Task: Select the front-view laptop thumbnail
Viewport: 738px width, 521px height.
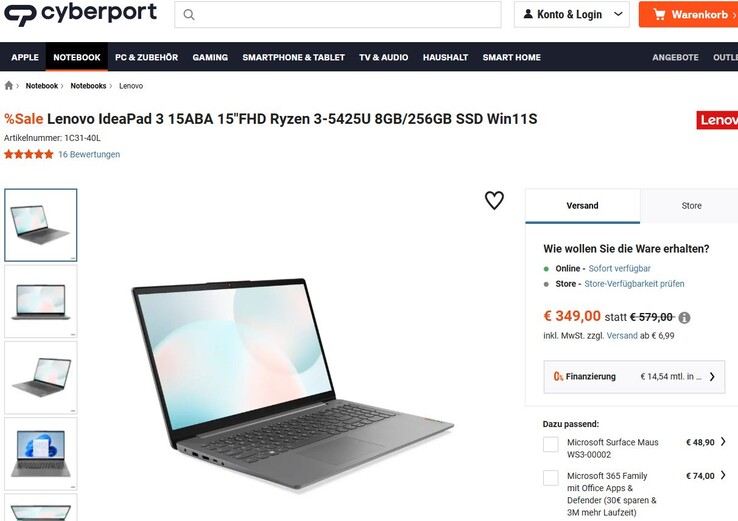Action: (41, 301)
